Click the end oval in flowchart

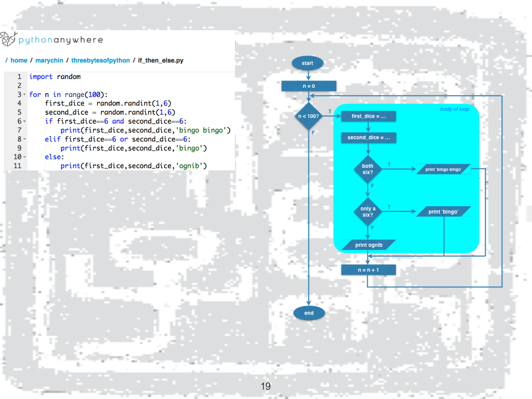pos(309,313)
